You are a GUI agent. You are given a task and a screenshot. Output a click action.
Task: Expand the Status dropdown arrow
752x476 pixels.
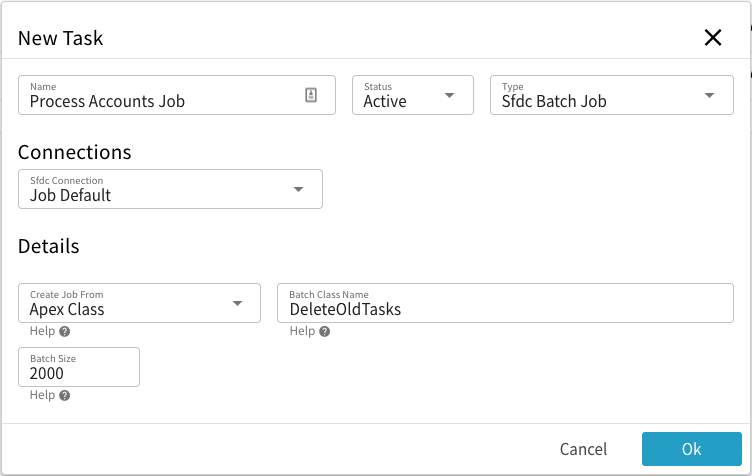coord(449,96)
